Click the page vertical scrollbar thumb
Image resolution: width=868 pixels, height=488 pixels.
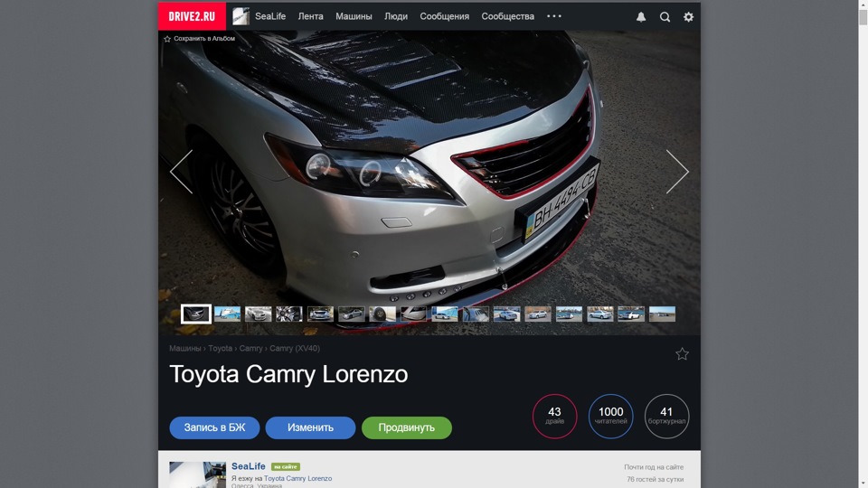pyautogui.click(x=863, y=17)
